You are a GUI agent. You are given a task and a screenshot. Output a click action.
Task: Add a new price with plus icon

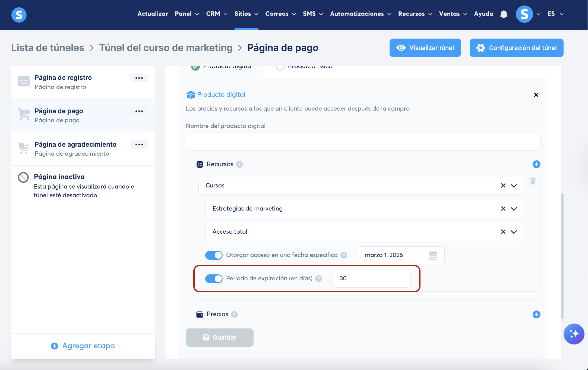[x=536, y=314]
